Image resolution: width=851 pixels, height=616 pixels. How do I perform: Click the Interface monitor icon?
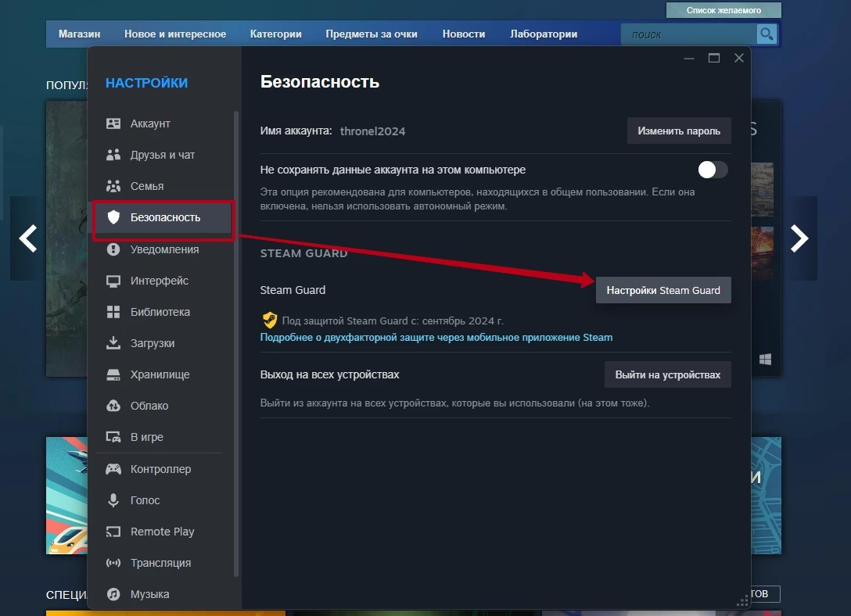point(113,281)
